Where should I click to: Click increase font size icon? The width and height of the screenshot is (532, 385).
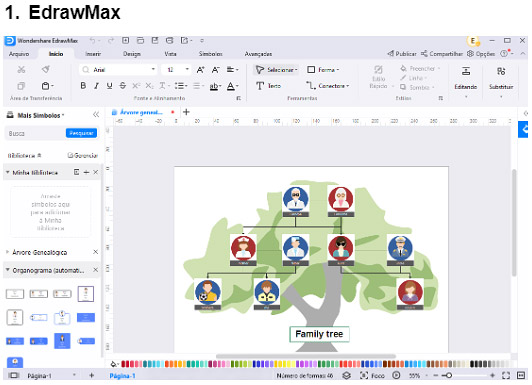click(x=201, y=70)
